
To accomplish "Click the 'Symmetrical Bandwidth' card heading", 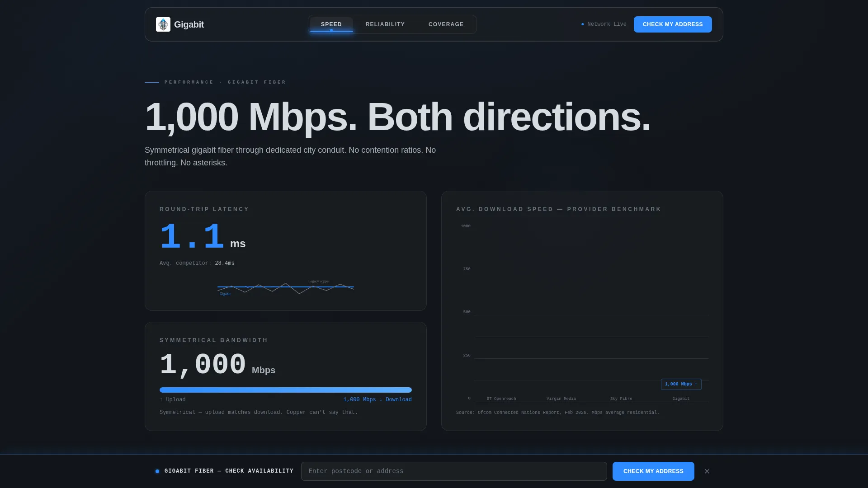I will click(214, 340).
